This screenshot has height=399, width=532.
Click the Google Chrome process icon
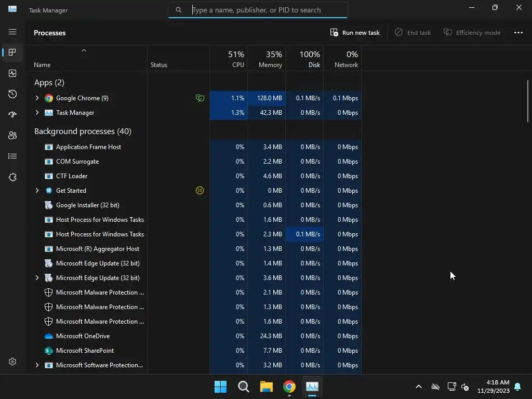[49, 98]
